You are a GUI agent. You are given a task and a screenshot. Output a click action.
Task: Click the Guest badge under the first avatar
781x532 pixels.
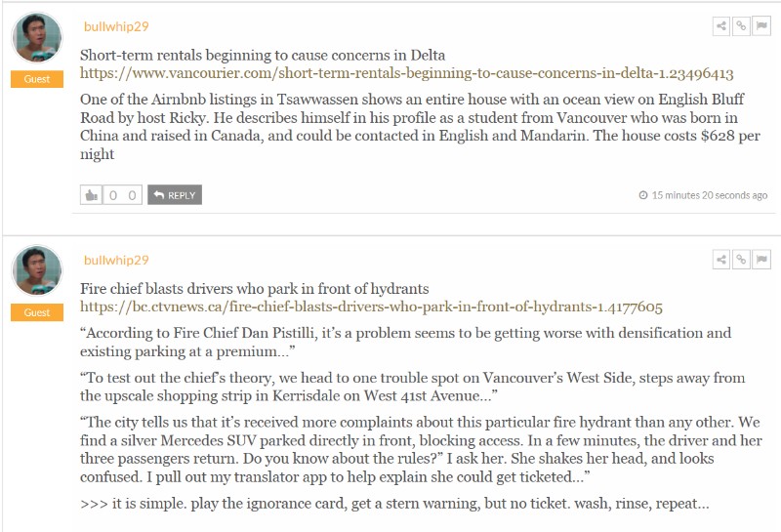(x=37, y=79)
